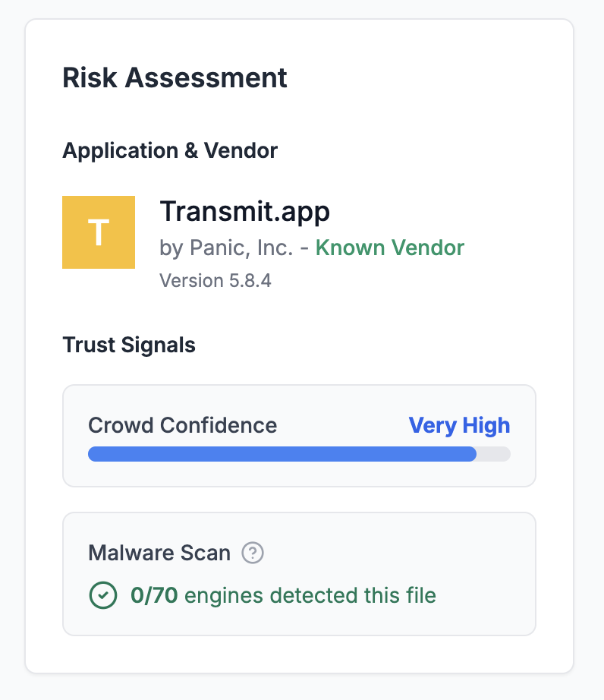The height and width of the screenshot is (700, 604).
Task: Click the Crowd Confidence label
Action: click(182, 425)
